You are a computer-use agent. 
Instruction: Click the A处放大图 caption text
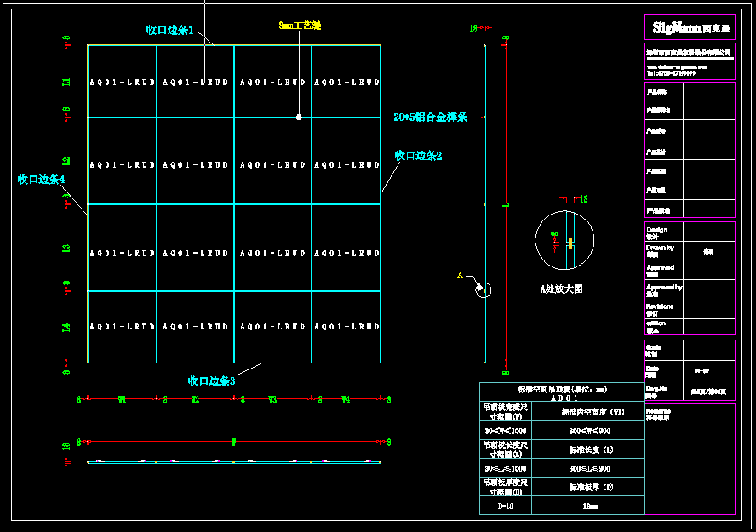pos(562,289)
